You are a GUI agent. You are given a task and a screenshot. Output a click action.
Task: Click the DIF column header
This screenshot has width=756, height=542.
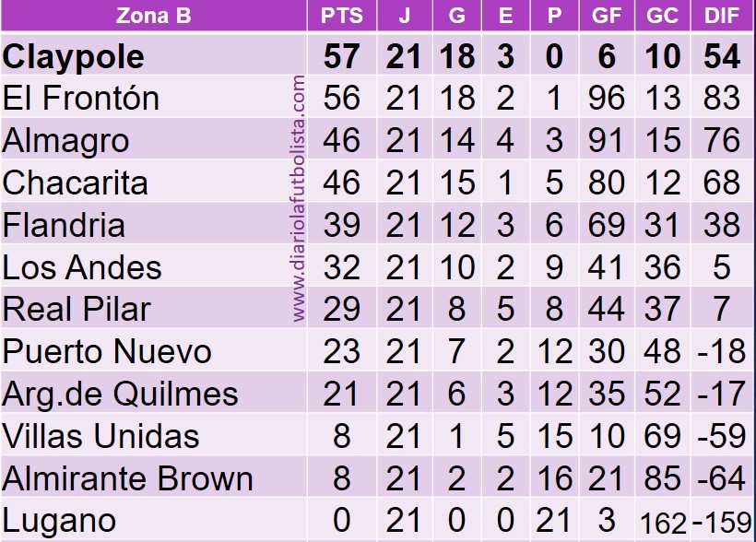(x=721, y=16)
